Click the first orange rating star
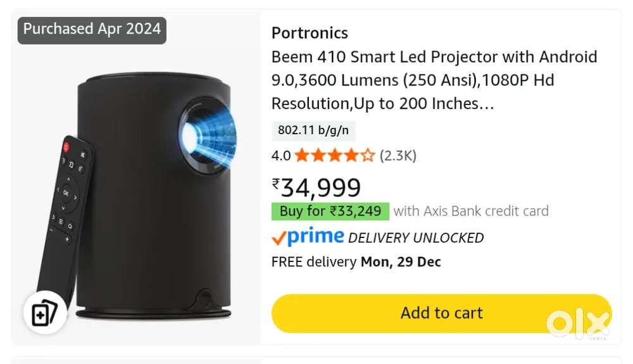The width and height of the screenshot is (633, 364). coord(301,156)
